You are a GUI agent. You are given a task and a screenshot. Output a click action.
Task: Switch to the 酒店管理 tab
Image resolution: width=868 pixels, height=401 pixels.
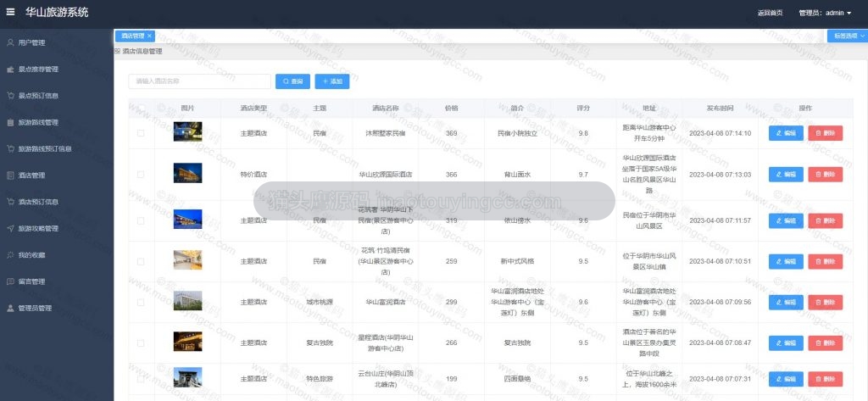(133, 36)
